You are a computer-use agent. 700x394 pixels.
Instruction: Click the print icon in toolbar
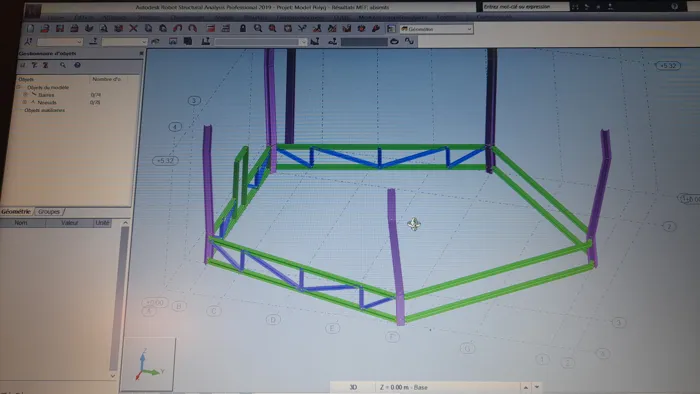click(x=74, y=29)
